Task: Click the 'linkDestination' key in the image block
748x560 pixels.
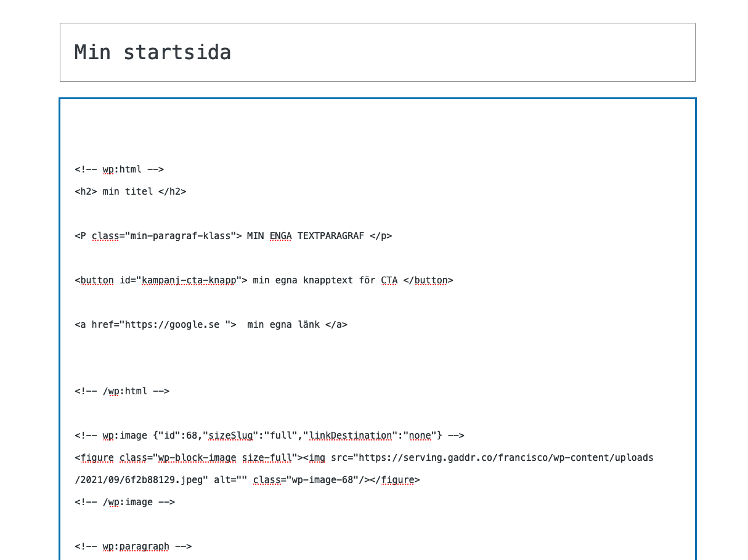Action: (x=350, y=436)
